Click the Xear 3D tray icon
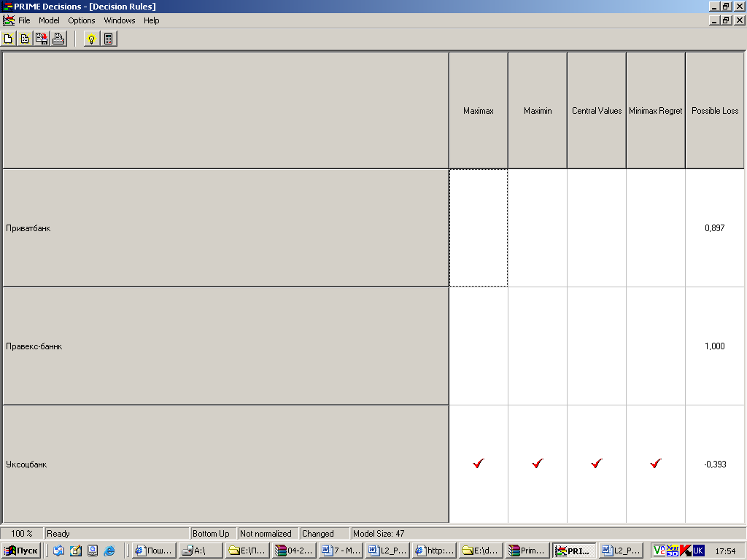 [x=672, y=551]
